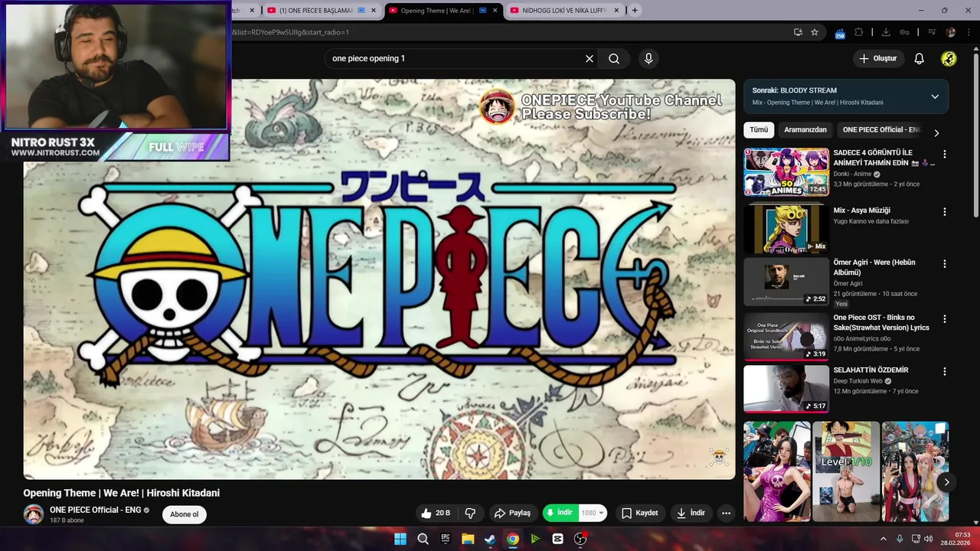980x551 pixels.
Task: Open a new browser tab
Action: [x=635, y=11]
